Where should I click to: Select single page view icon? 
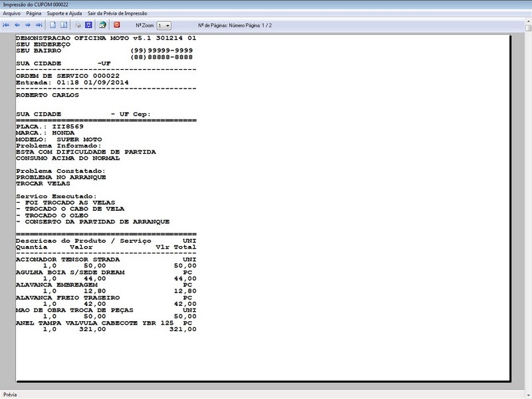point(53,25)
